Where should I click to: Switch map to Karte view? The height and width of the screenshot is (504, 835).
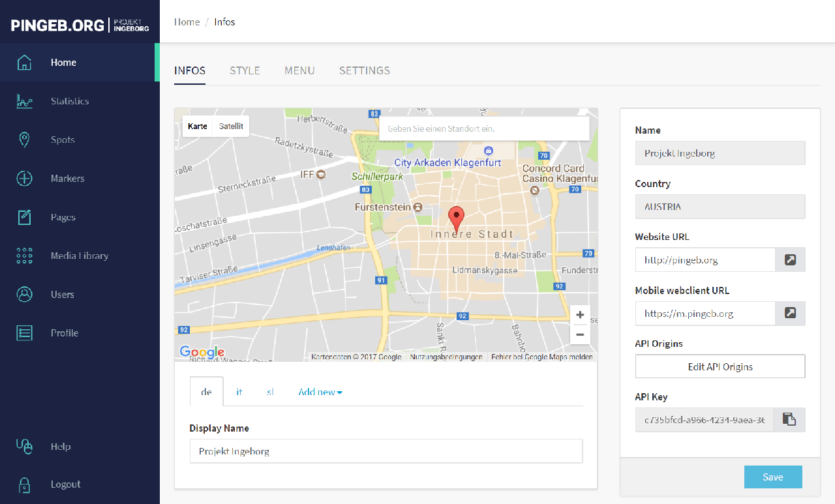coord(198,126)
